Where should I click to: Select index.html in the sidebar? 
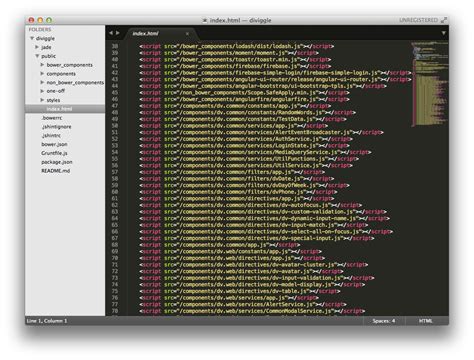pyautogui.click(x=65, y=109)
